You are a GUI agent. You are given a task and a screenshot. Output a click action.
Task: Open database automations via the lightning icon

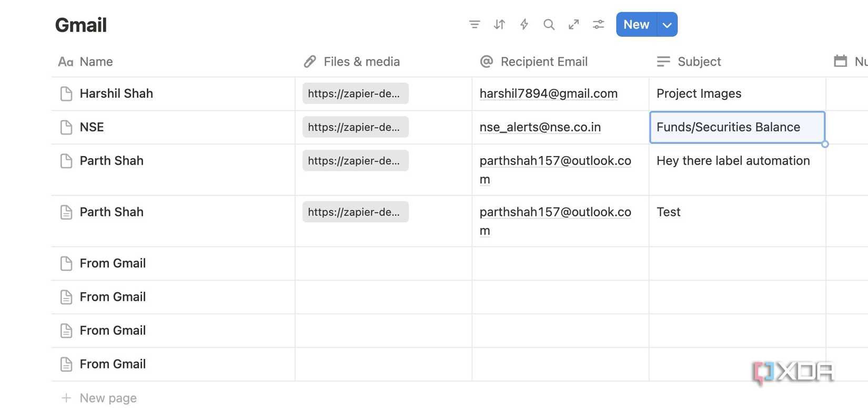[x=524, y=24]
